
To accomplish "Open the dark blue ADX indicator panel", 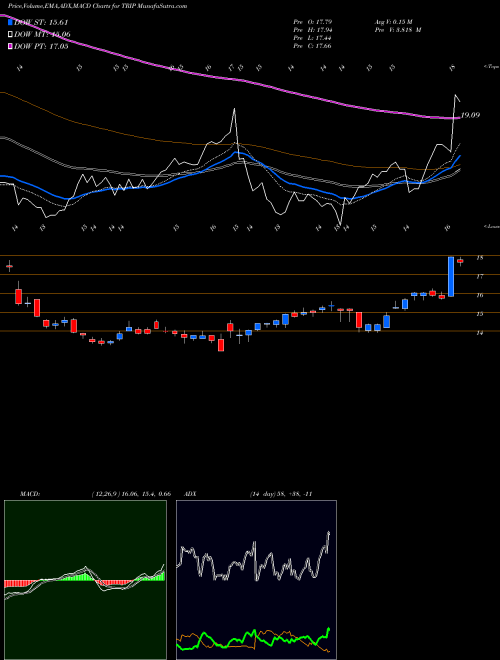I will tap(256, 580).
